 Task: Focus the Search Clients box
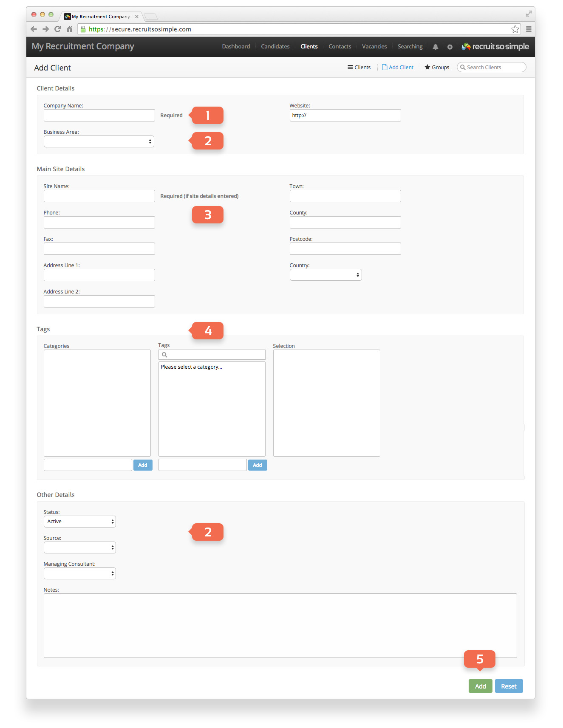pos(492,68)
